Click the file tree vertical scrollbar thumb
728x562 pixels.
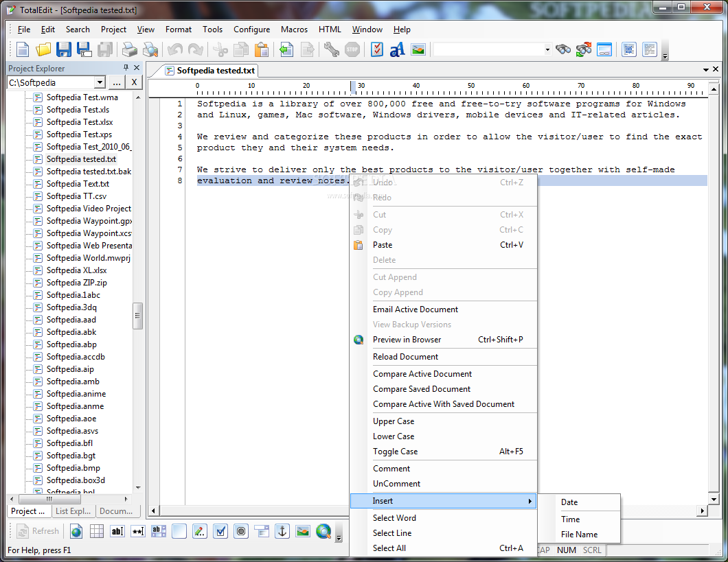[x=137, y=316]
